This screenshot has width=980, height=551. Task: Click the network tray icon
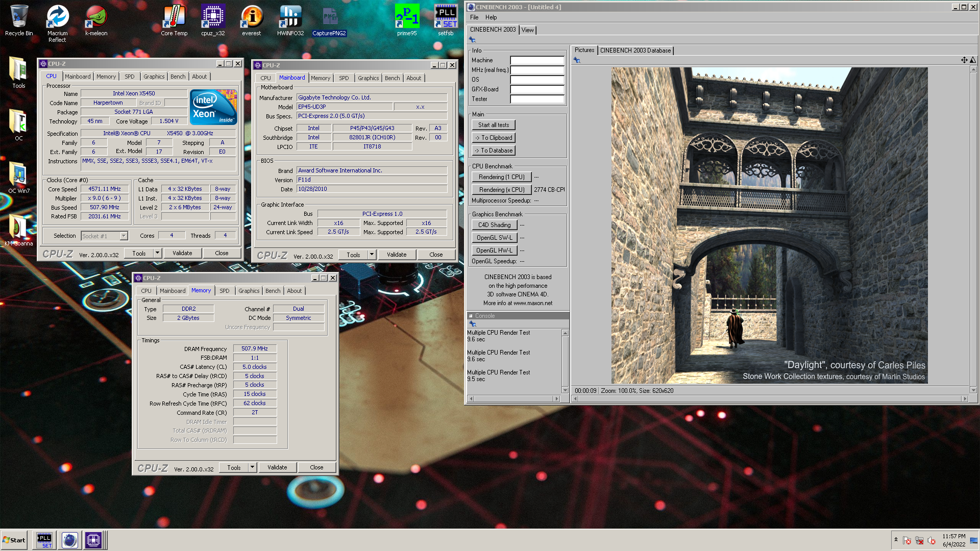tap(920, 541)
